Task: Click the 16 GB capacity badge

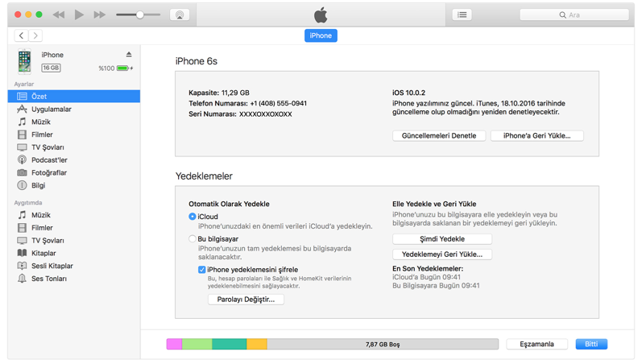Action: (x=51, y=68)
